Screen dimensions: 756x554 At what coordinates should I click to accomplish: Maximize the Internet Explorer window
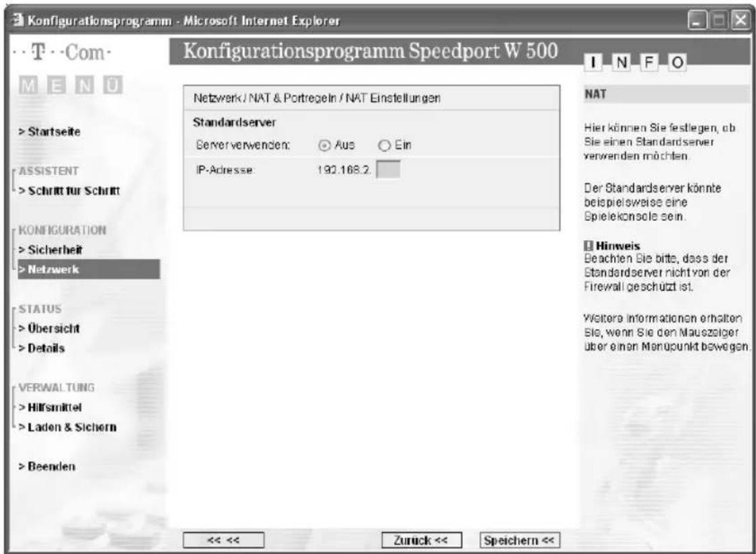point(719,22)
